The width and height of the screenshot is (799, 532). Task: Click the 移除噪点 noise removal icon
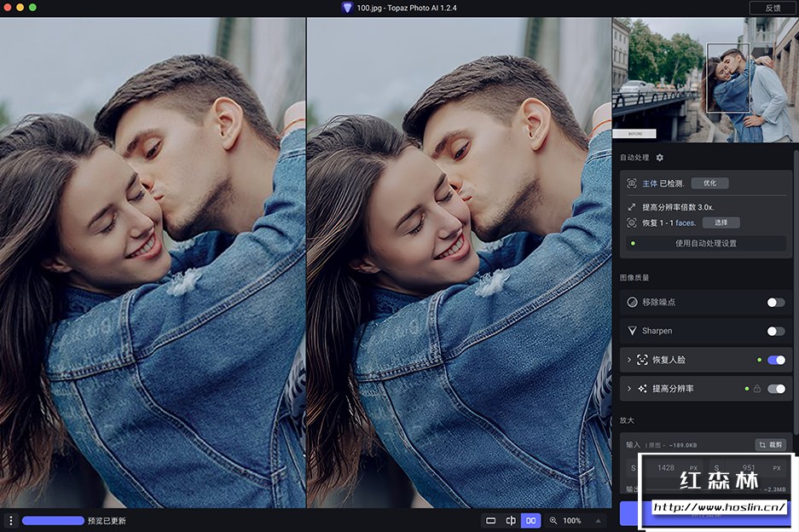pos(632,302)
